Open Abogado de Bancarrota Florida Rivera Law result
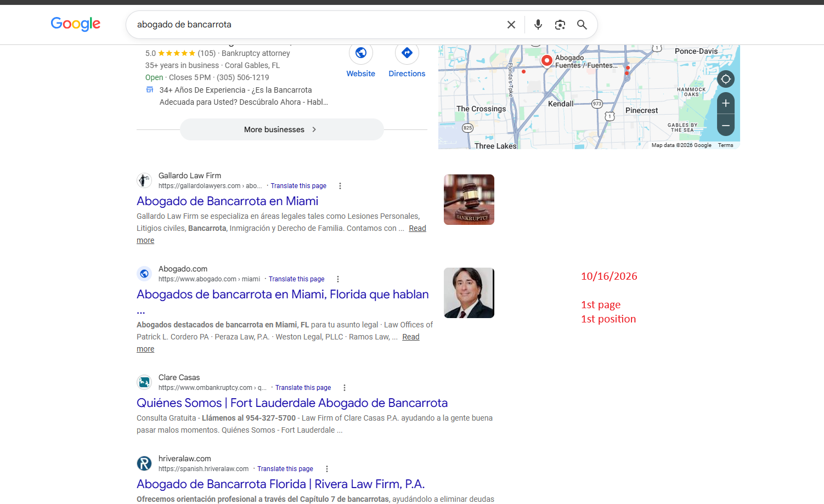 point(280,484)
